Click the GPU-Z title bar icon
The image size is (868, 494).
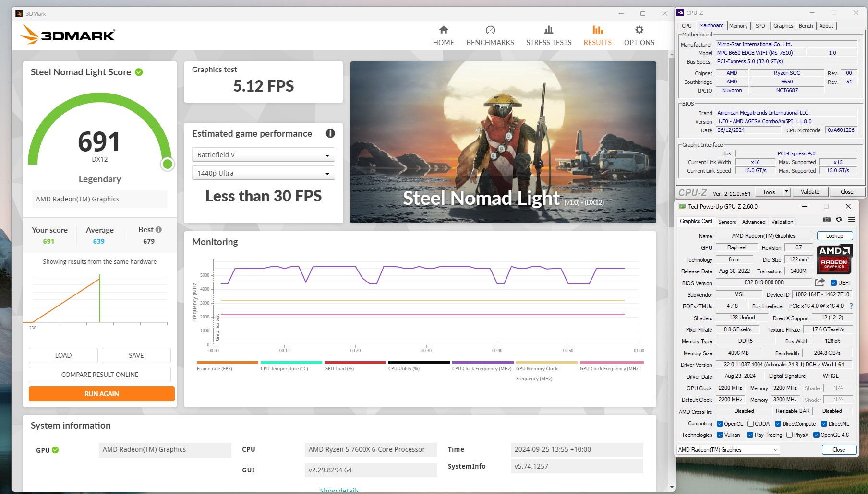(682, 206)
